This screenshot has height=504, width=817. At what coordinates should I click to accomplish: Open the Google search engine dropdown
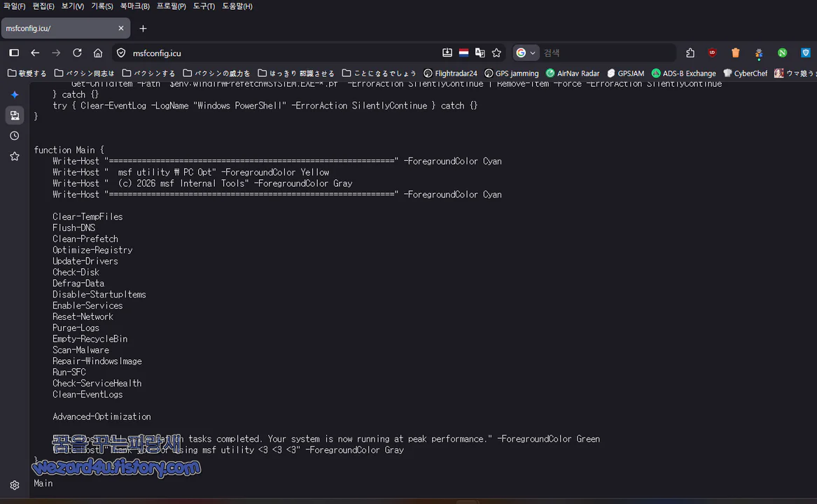click(x=526, y=52)
